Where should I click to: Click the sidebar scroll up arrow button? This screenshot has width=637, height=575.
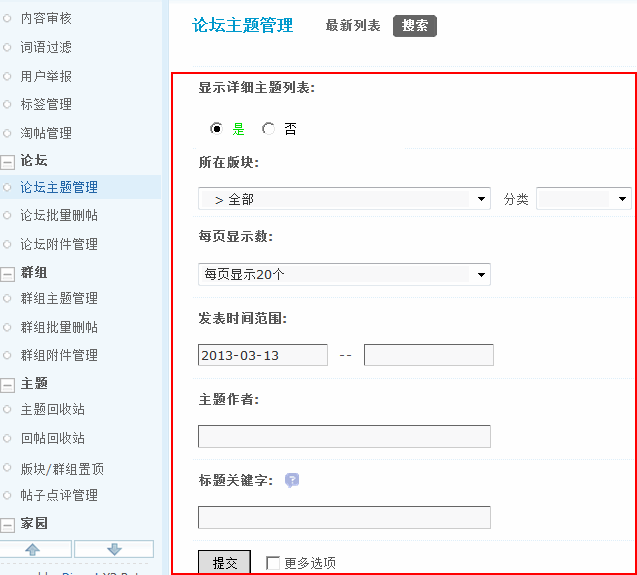[x=33, y=549]
